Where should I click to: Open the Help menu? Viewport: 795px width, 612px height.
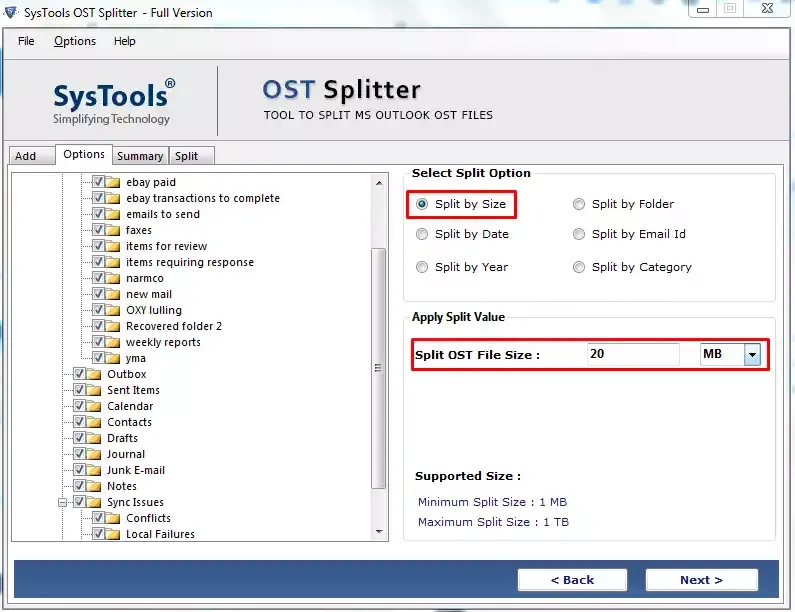[125, 41]
